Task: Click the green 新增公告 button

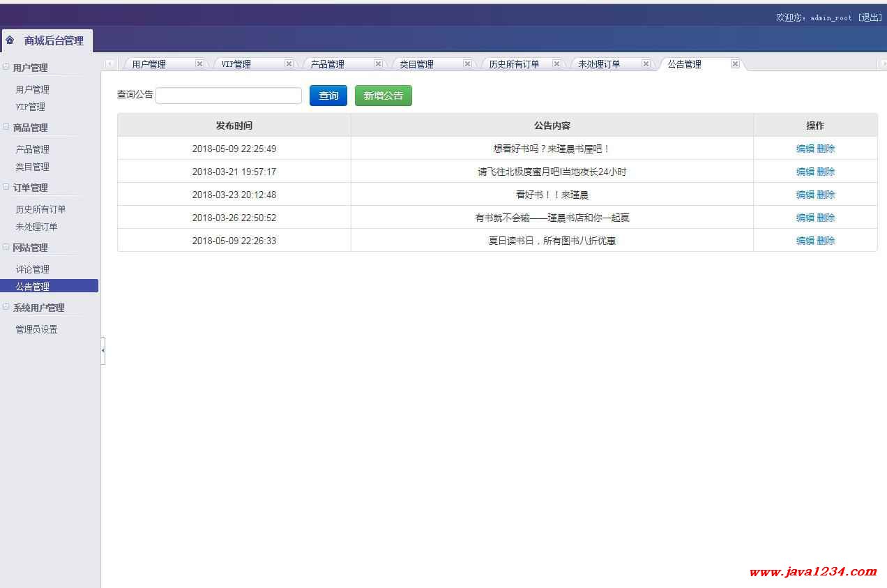Action: click(383, 96)
